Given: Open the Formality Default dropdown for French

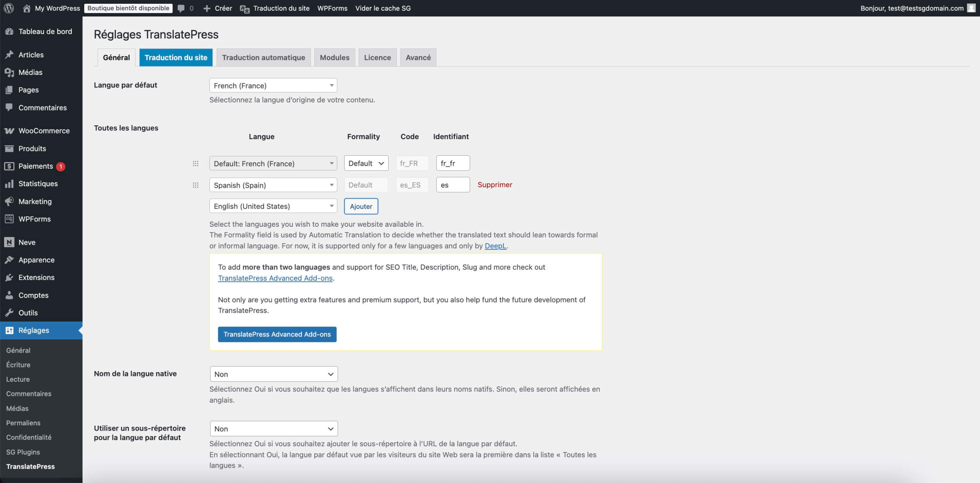Looking at the screenshot, I should tap(366, 163).
